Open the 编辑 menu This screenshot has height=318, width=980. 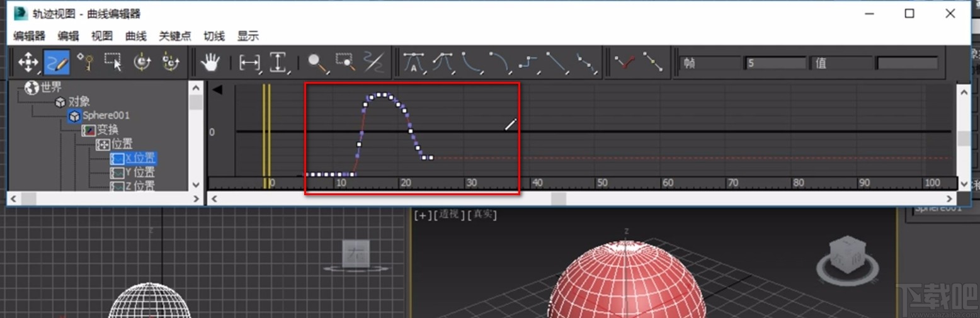68,36
